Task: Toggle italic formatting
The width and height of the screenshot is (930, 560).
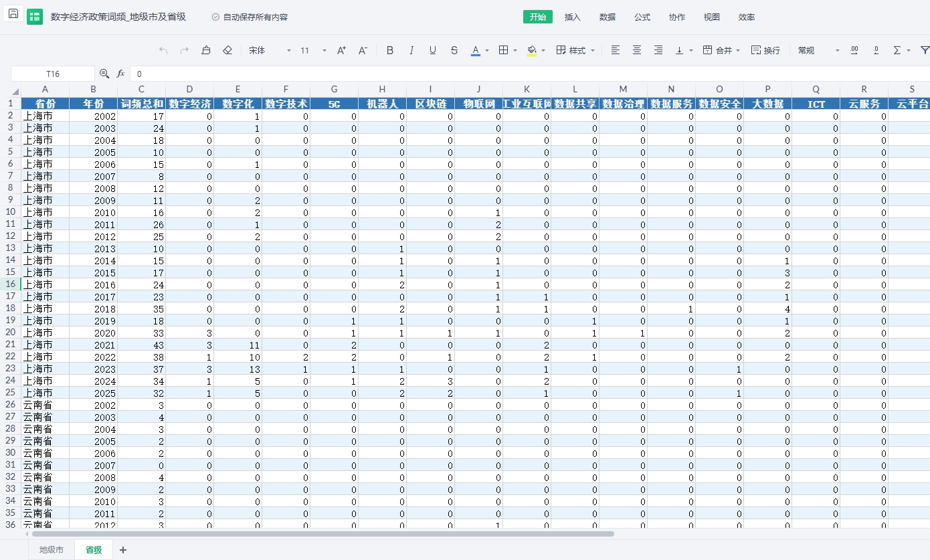Action: (x=411, y=50)
